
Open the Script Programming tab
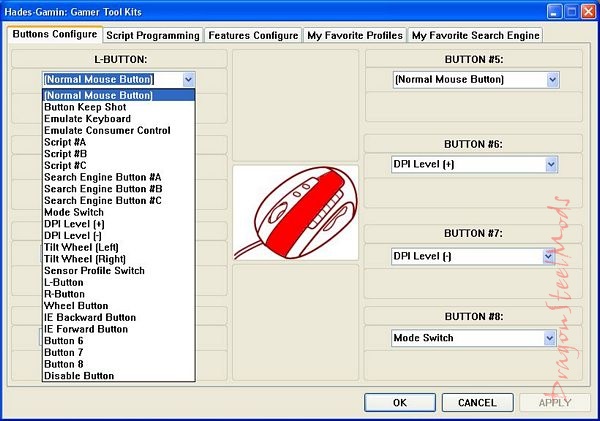coord(155,35)
